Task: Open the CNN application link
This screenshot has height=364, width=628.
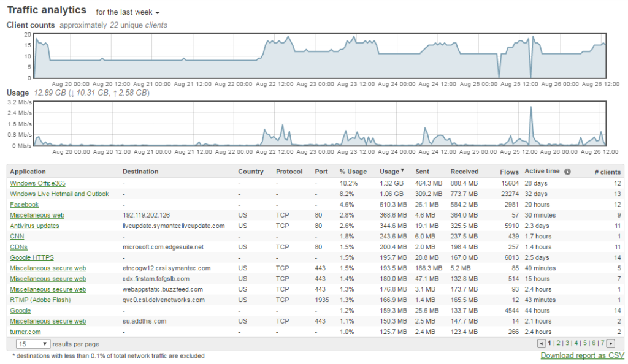Action: pyautogui.click(x=17, y=237)
